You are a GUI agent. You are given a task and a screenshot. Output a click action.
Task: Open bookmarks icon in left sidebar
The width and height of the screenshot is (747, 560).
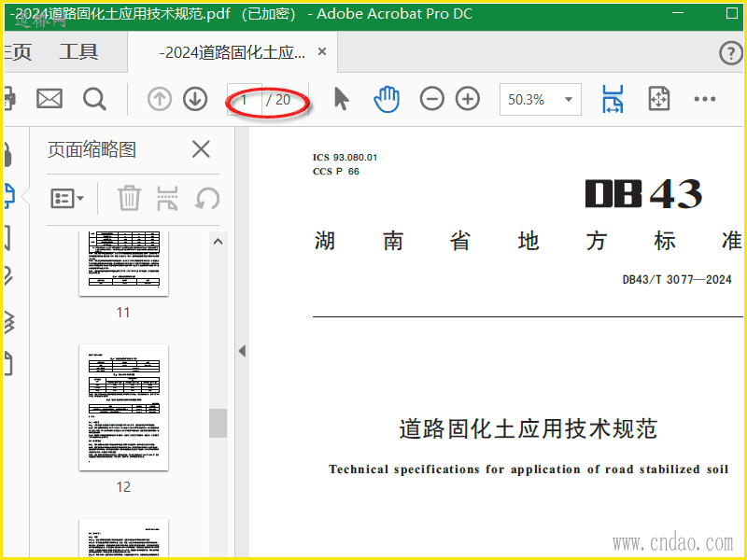click(7, 239)
